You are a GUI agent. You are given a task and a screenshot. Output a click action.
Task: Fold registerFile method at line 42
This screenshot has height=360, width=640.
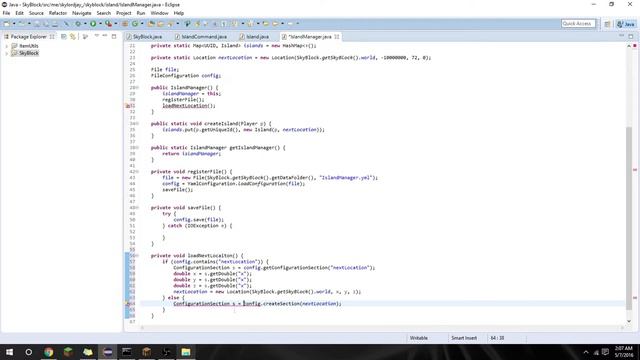(137, 172)
